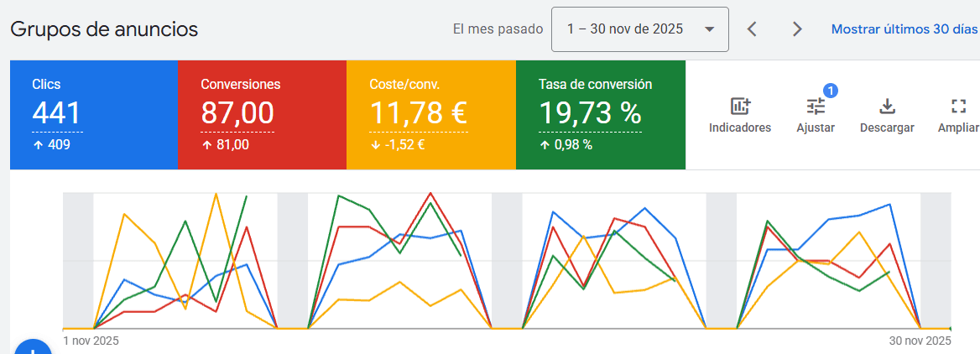Download the chart with Descargar icon
The height and width of the screenshot is (354, 980).
[887, 107]
